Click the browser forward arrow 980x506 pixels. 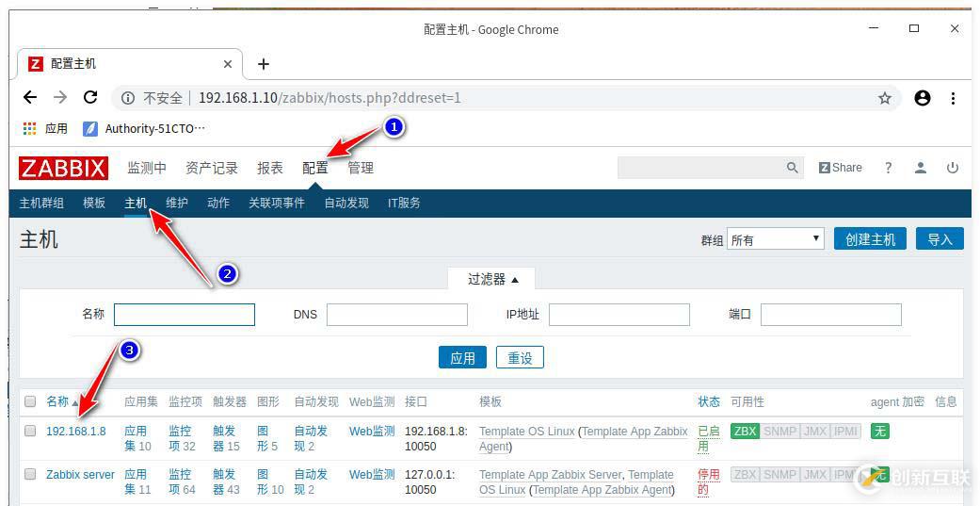click(60, 98)
